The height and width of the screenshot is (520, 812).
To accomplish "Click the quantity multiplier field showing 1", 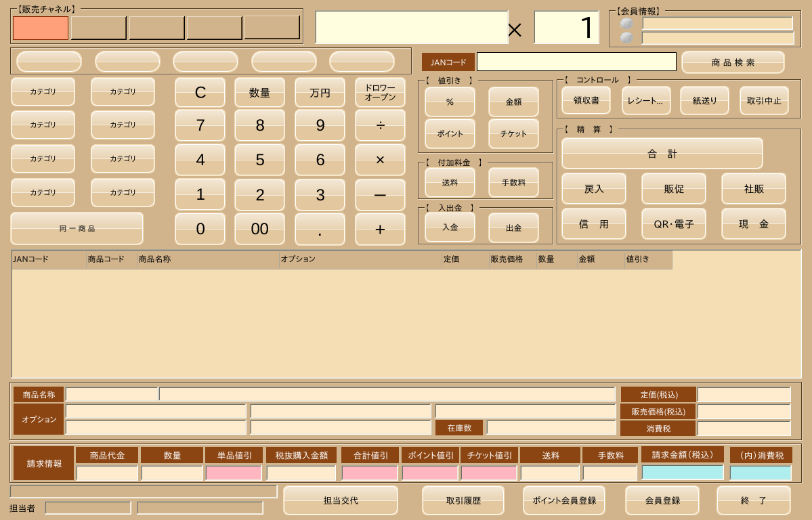I will (567, 28).
